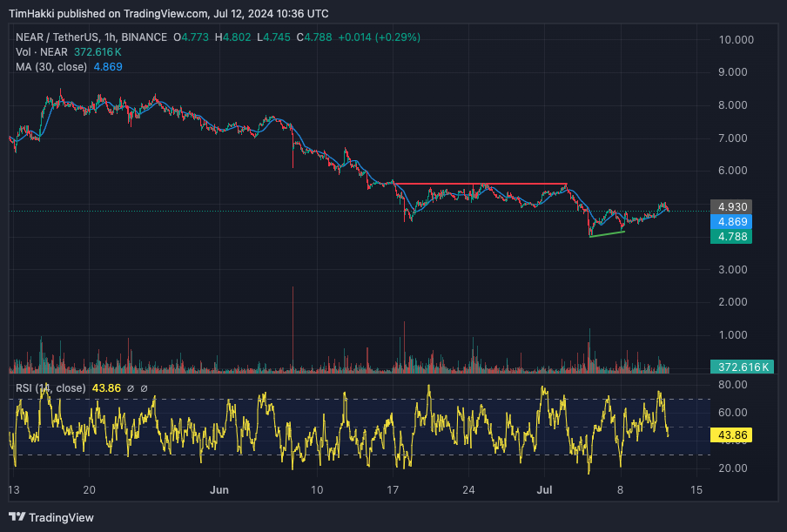Click the red horizontal resistance line
787x532 pixels.
479,184
